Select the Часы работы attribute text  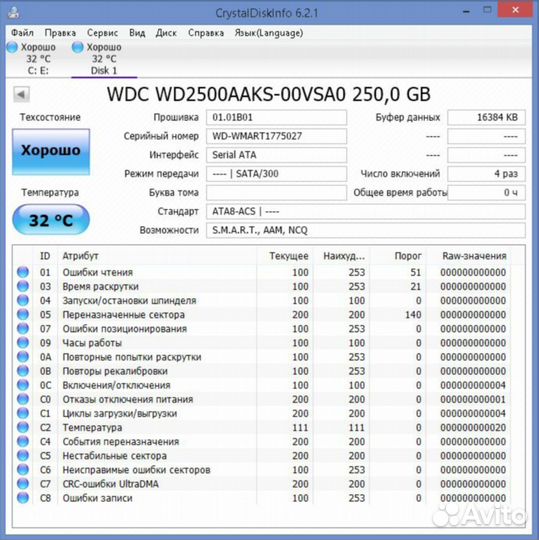point(92,343)
